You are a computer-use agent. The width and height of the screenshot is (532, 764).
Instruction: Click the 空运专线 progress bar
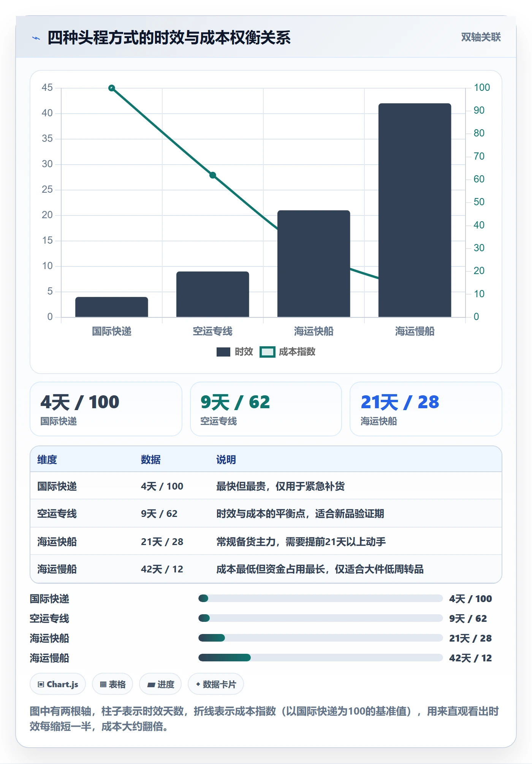click(x=320, y=618)
